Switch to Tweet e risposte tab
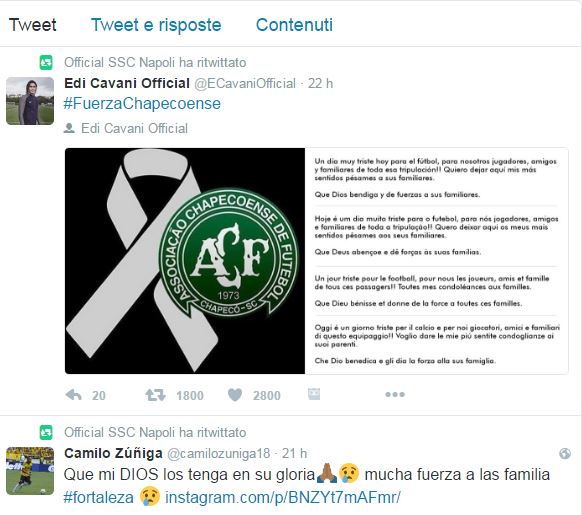582x515 pixels. 156,25
